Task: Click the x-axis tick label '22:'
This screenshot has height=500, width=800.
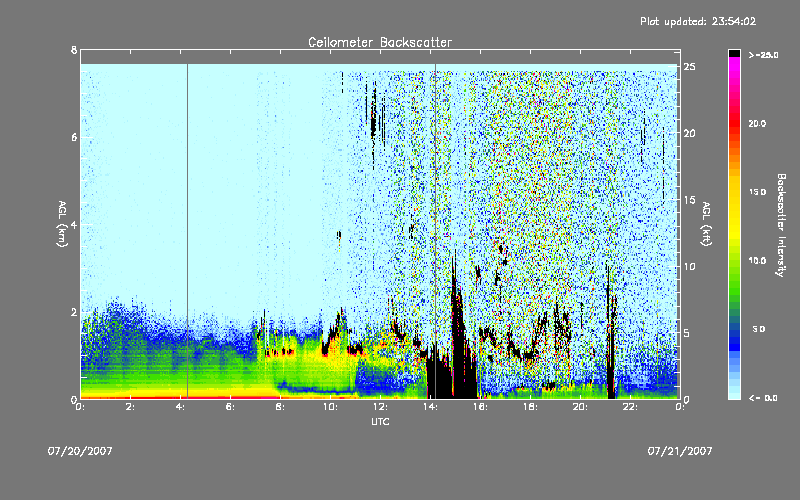Action: (630, 407)
